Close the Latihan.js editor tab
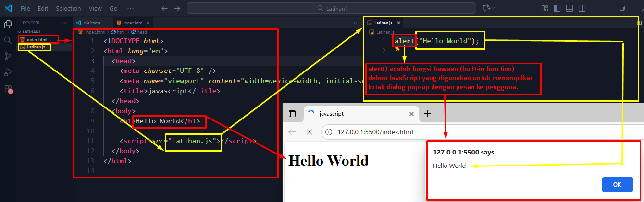644x202 pixels. 398,23
